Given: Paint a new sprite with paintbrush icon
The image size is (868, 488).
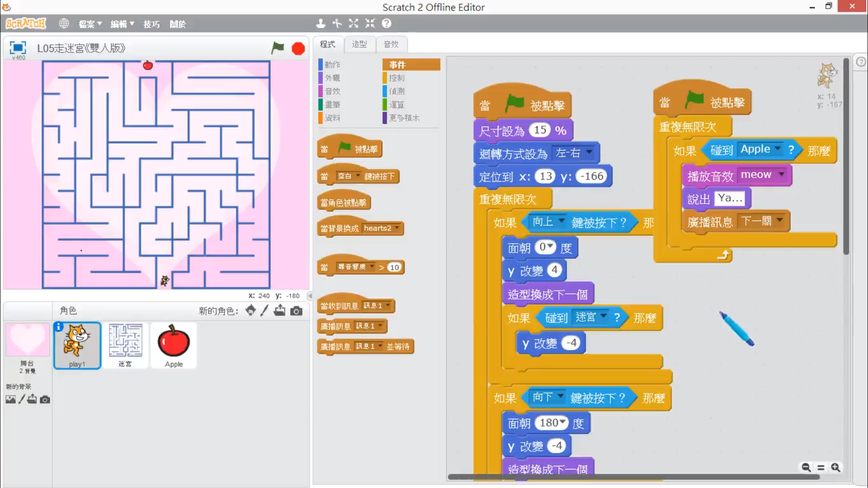Looking at the screenshot, I should point(264,310).
